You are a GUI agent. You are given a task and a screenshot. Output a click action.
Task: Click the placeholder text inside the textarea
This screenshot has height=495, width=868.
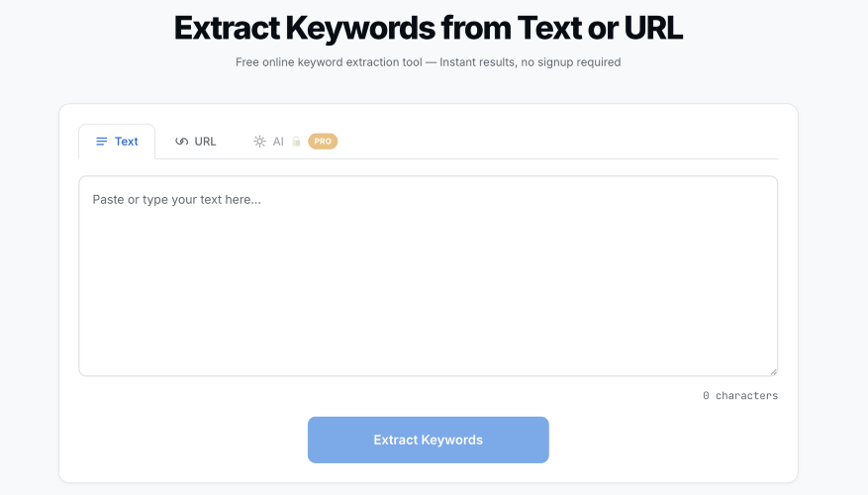[x=176, y=200]
